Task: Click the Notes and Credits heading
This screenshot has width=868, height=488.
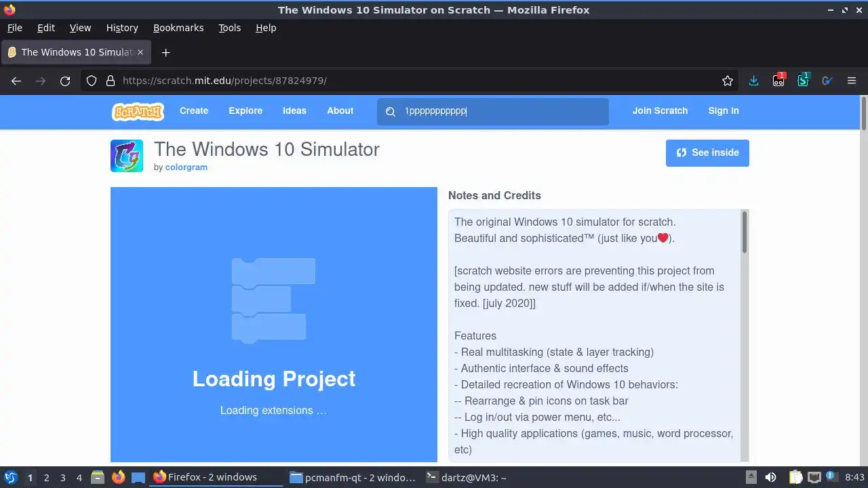Action: coord(494,195)
